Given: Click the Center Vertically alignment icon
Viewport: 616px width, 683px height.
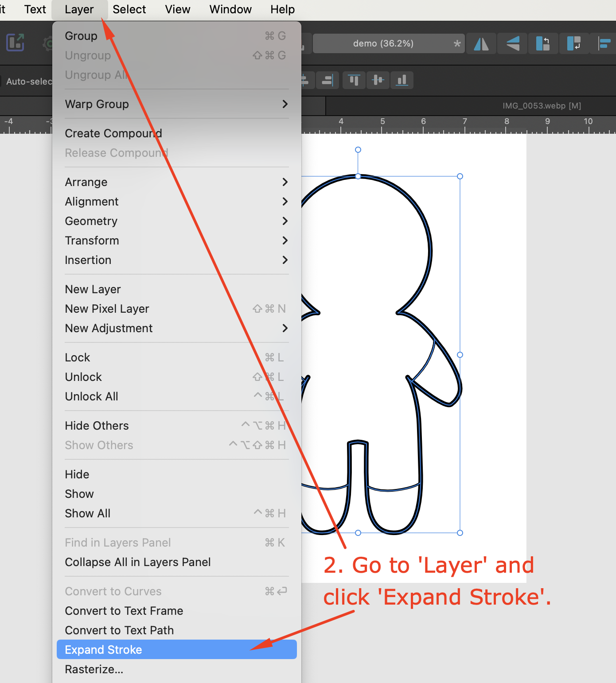Looking at the screenshot, I should 378,80.
